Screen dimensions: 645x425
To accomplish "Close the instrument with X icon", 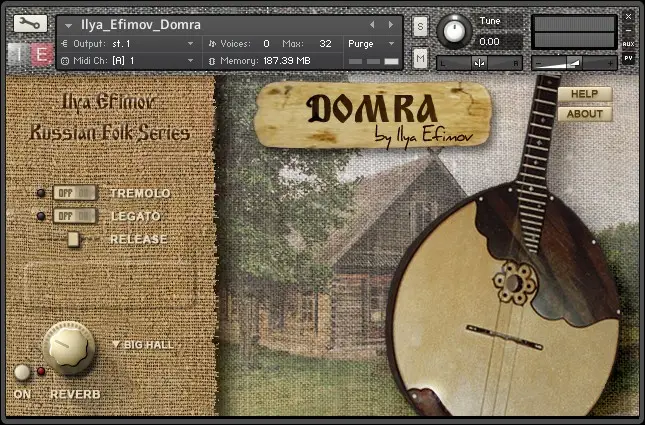I will click(x=628, y=17).
